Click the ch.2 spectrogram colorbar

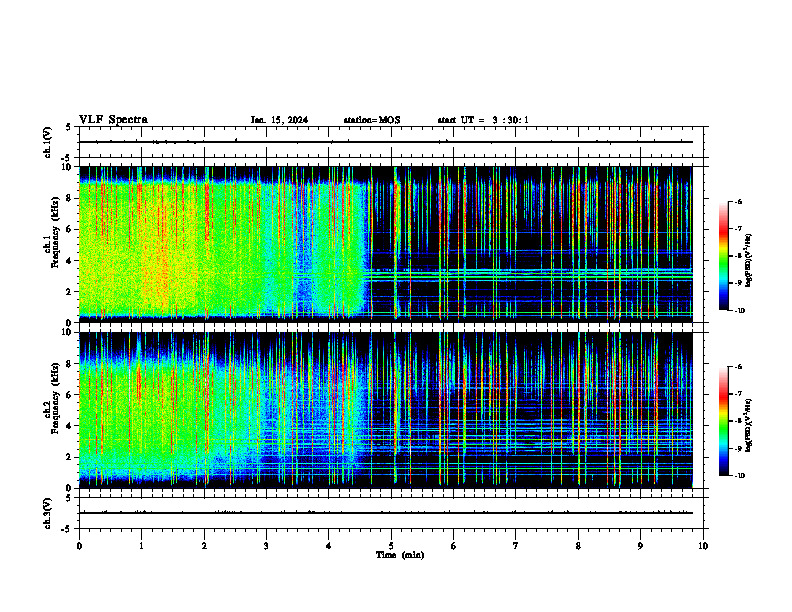click(723, 421)
